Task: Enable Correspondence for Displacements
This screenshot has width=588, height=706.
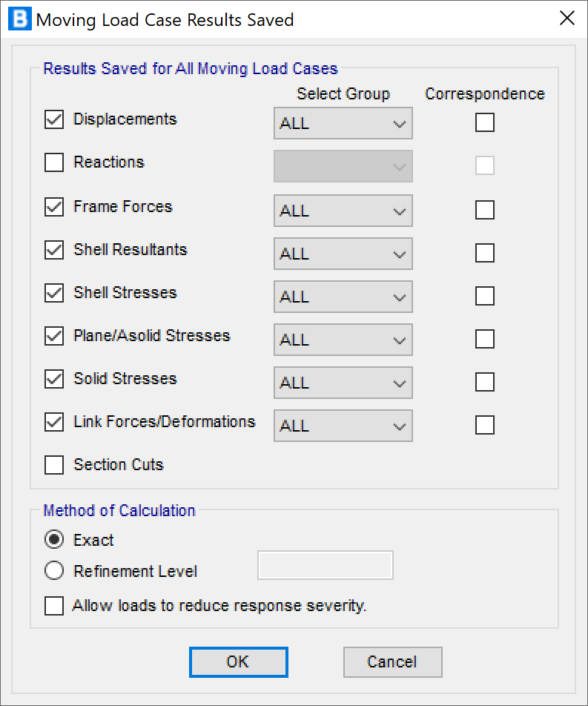Action: pos(485,122)
